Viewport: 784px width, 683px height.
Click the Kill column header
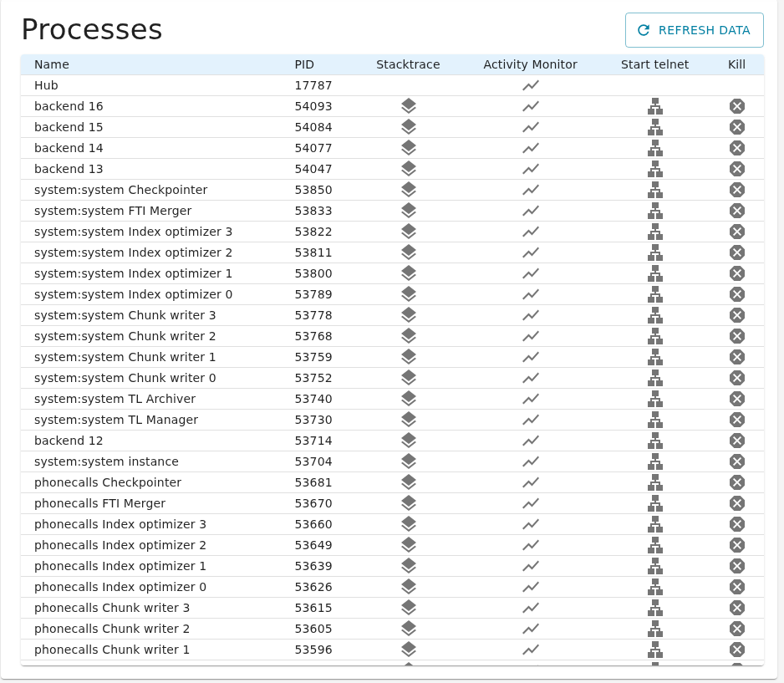click(x=736, y=64)
